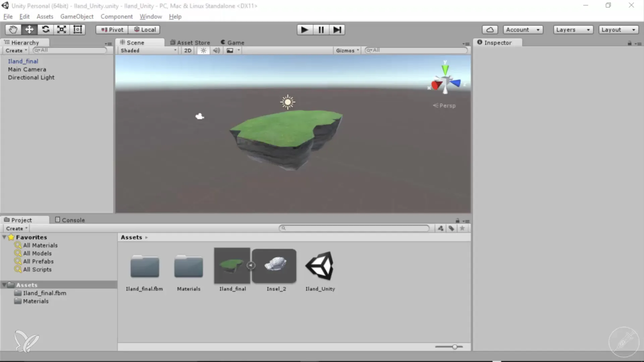This screenshot has width=644, height=362.
Task: Collapse Iland_final asset with round arrow
Action: 251,265
